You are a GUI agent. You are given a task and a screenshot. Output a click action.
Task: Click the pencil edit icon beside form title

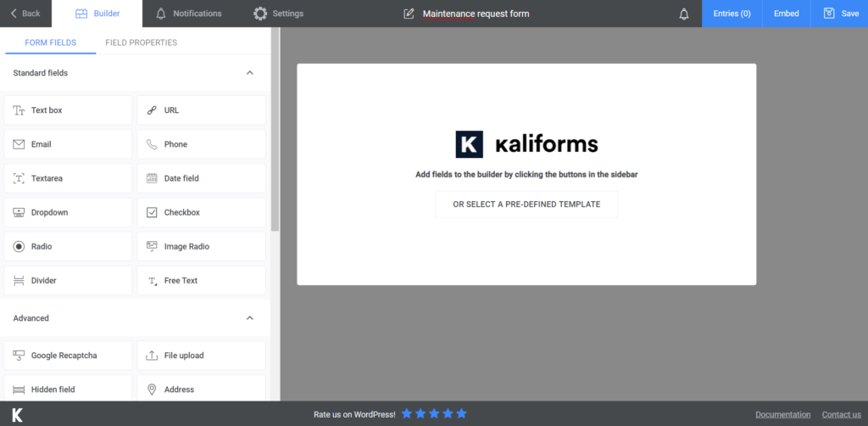409,14
